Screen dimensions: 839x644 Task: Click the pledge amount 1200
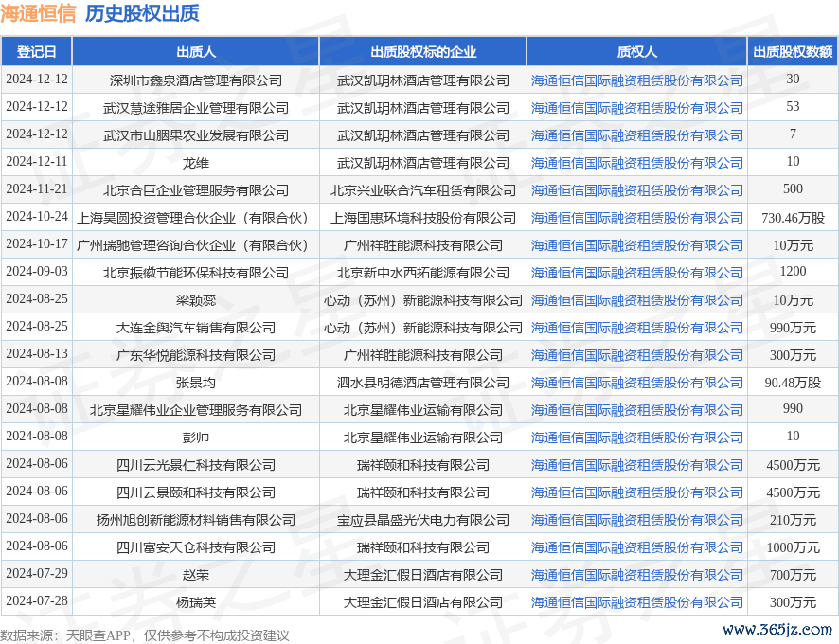tap(793, 271)
